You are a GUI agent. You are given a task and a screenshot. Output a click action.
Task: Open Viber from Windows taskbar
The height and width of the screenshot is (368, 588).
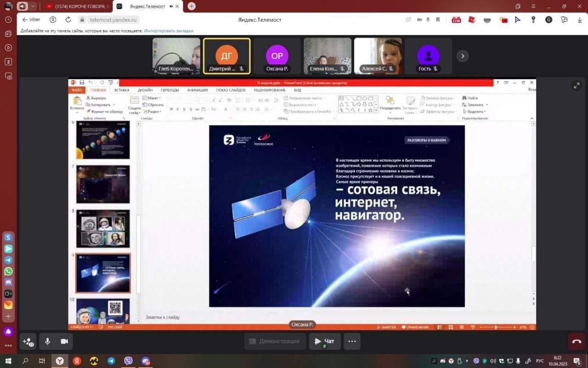128,361
